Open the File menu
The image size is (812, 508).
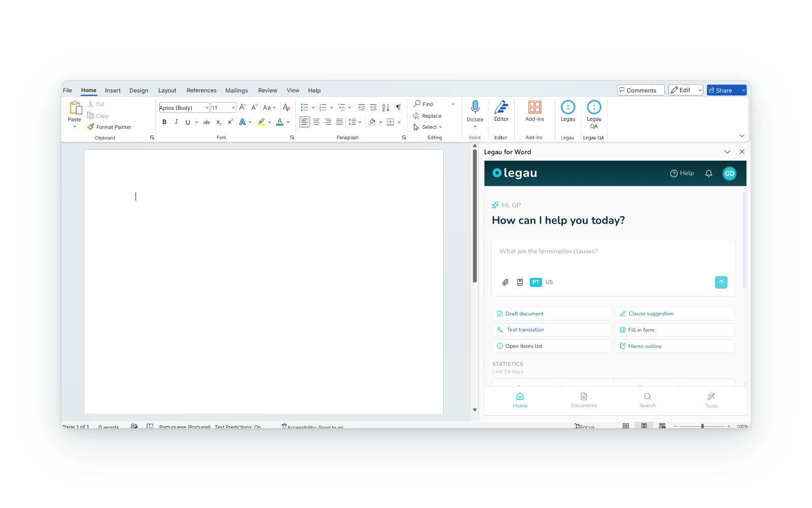[x=67, y=90]
